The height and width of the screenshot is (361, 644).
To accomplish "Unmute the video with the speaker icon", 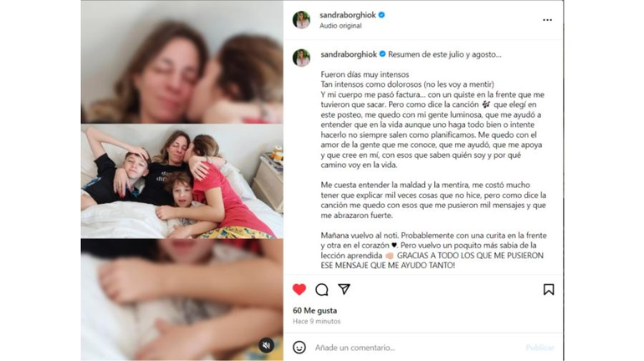I will point(266,345).
